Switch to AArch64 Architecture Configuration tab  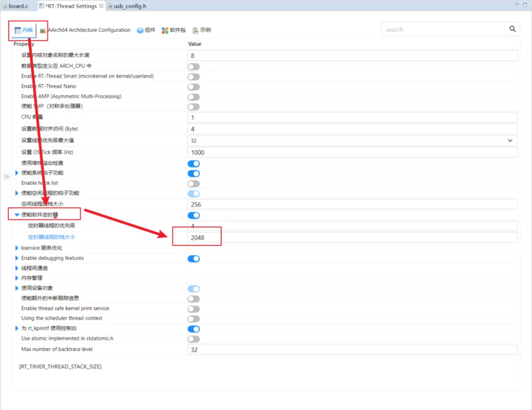point(85,30)
